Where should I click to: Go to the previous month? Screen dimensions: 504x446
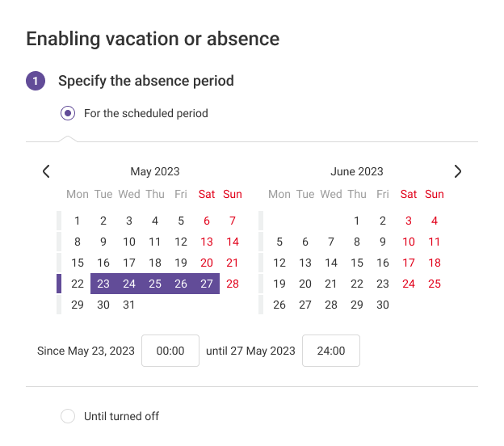(46, 171)
